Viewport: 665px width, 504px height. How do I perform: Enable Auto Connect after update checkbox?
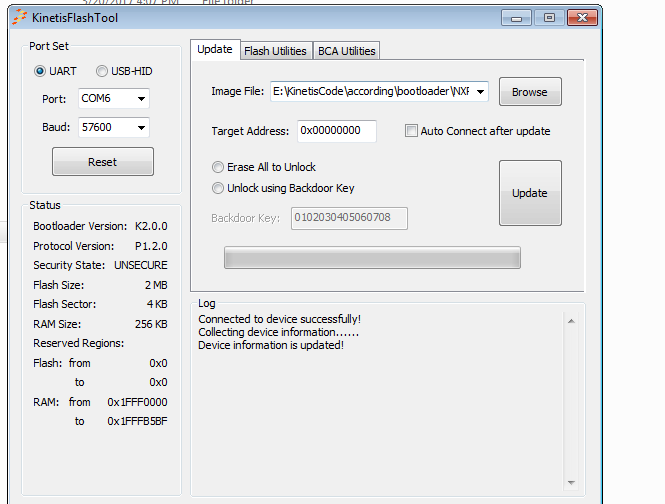(411, 131)
